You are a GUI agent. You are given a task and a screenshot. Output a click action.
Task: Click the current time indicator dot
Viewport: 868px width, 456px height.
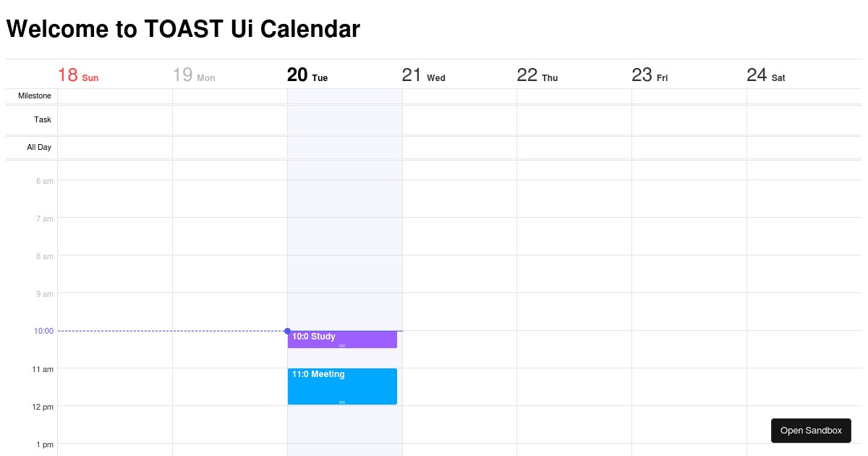[287, 331]
